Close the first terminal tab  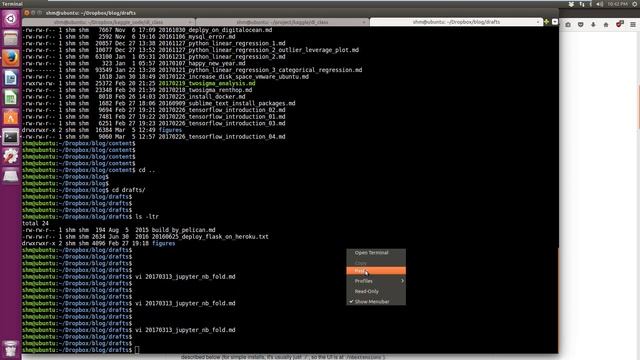click(190, 22)
